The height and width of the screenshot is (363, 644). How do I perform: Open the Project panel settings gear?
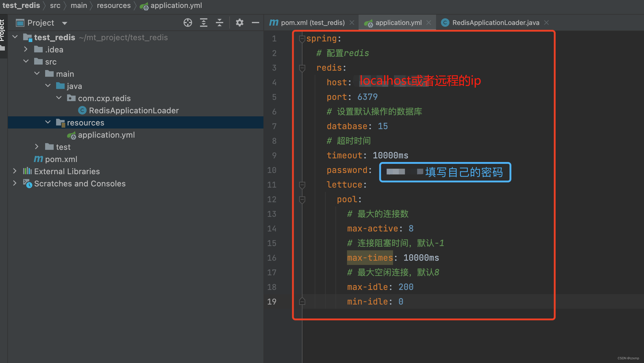point(240,23)
